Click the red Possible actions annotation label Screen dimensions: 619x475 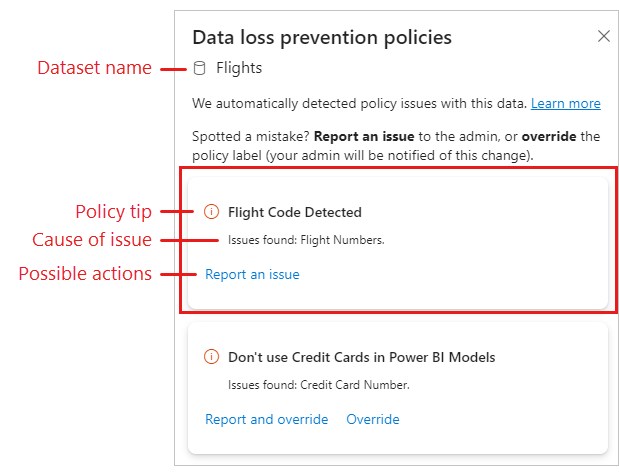[85, 274]
